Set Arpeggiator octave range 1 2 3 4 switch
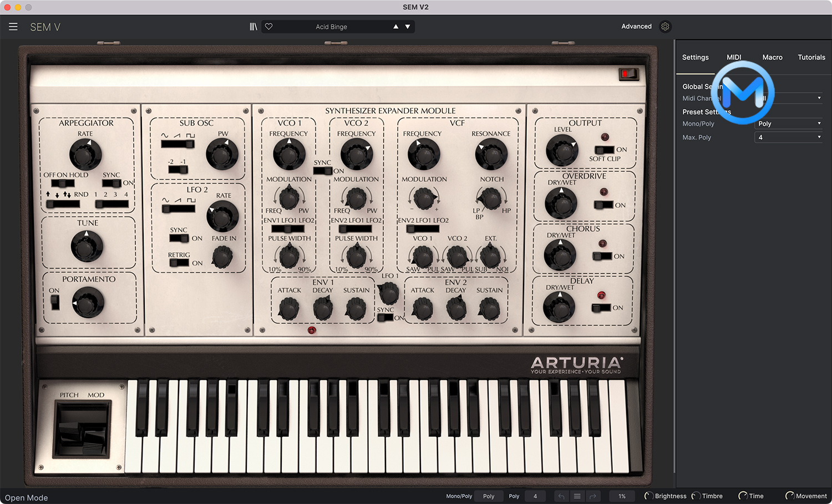This screenshot has height=504, width=832. point(111,204)
